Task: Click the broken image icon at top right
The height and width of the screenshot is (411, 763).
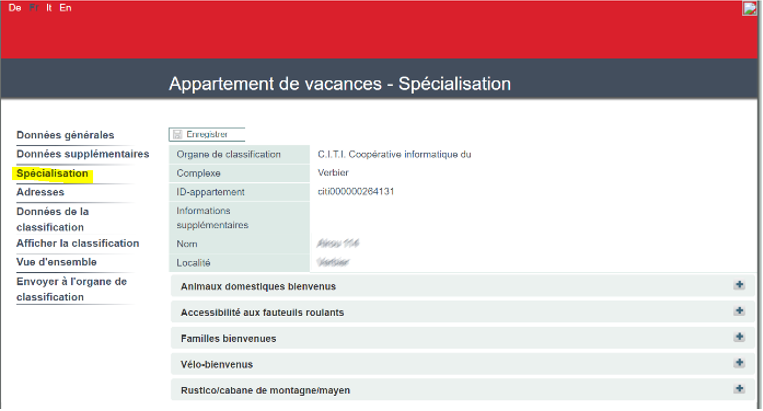Action: (750, 9)
